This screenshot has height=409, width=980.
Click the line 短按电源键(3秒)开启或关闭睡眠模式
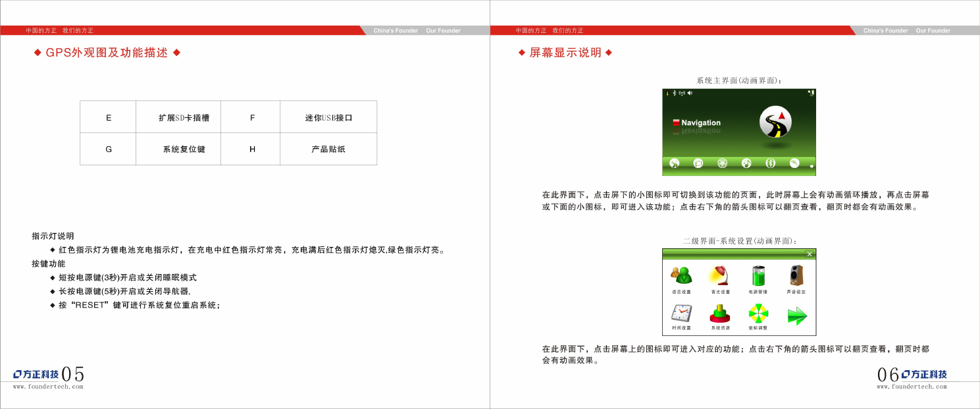pyautogui.click(x=128, y=277)
